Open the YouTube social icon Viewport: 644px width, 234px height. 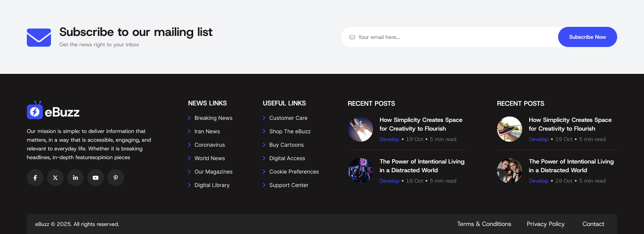tap(96, 178)
